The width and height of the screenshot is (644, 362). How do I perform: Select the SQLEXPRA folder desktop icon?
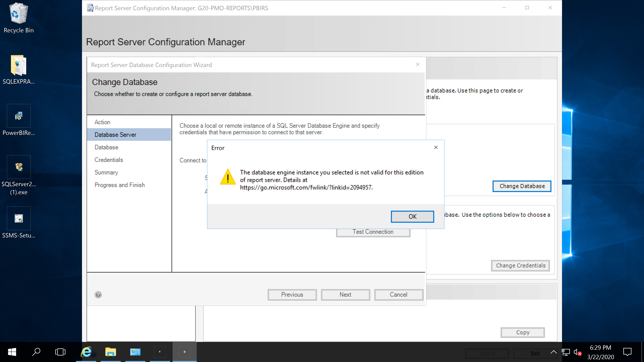[x=19, y=70]
